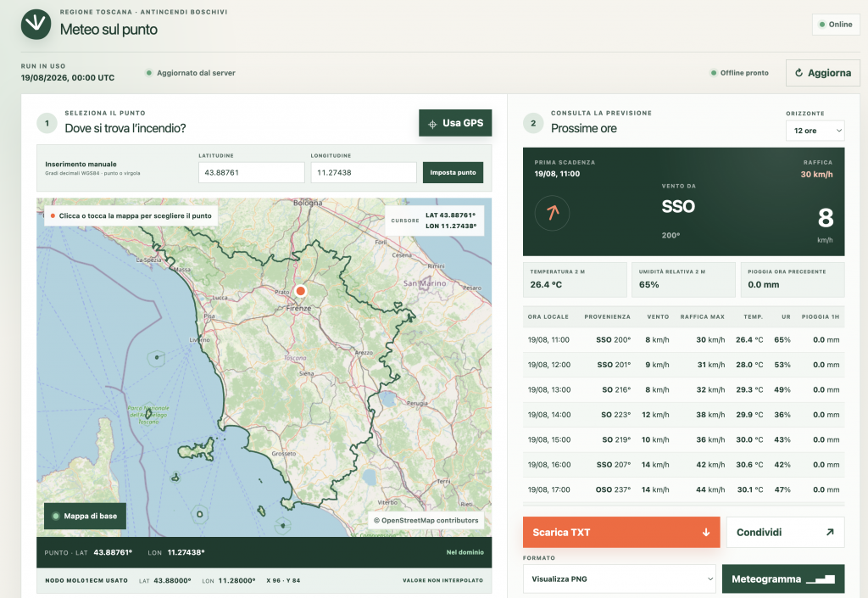The height and width of the screenshot is (598, 868).
Task: Click the San Marino label on the map
Action: (x=425, y=283)
